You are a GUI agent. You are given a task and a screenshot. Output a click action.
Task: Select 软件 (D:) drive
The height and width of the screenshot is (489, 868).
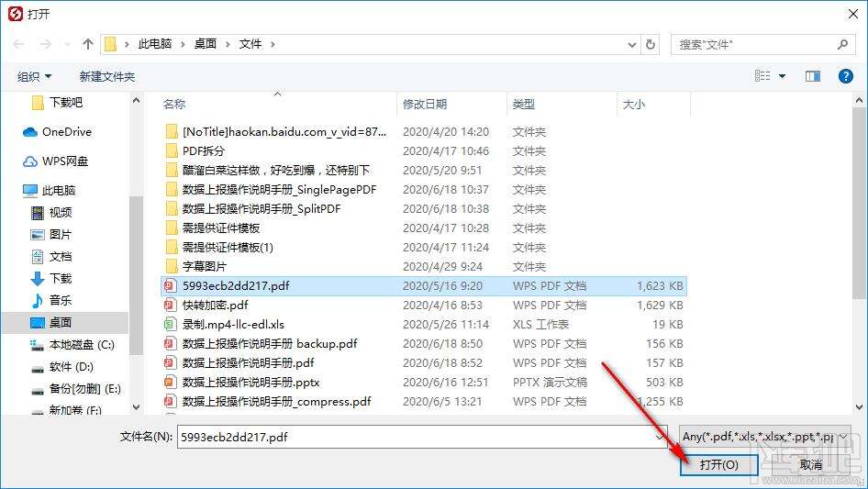[62, 367]
